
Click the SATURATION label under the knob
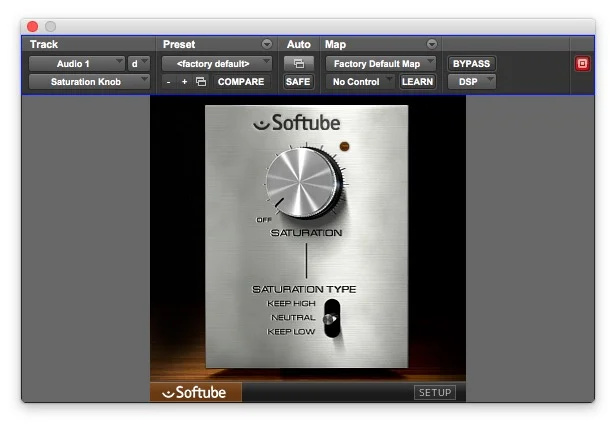pos(306,233)
